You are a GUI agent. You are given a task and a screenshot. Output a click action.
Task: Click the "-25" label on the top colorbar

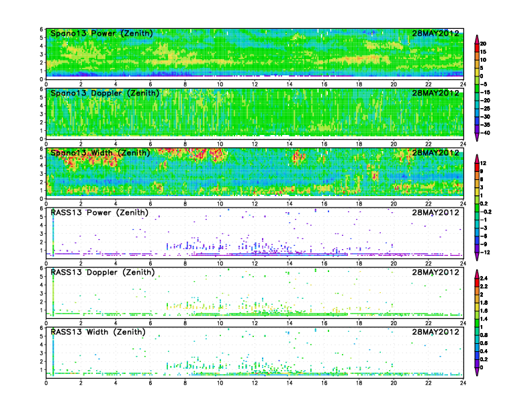(485, 109)
